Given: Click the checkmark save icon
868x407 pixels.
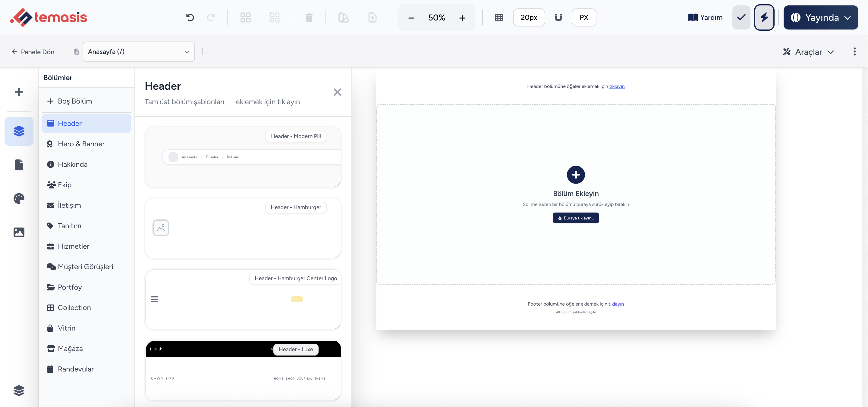Looking at the screenshot, I should click(x=741, y=17).
